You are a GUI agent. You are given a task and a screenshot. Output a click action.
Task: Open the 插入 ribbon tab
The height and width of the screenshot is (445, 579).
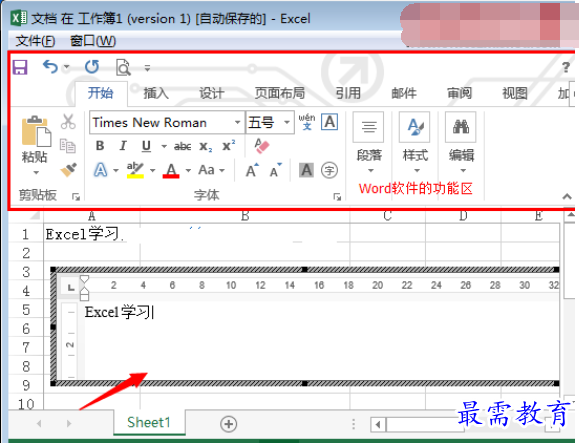156,93
